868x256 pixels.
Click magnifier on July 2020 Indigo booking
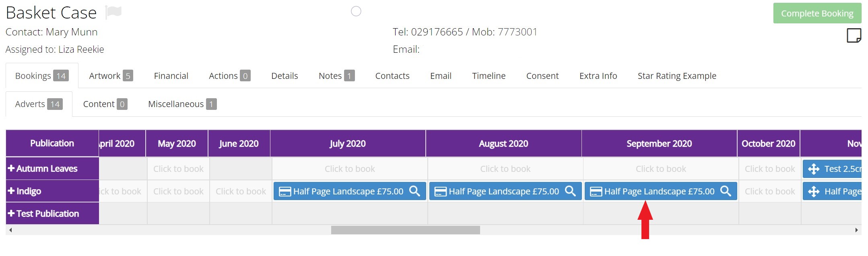coord(414,191)
